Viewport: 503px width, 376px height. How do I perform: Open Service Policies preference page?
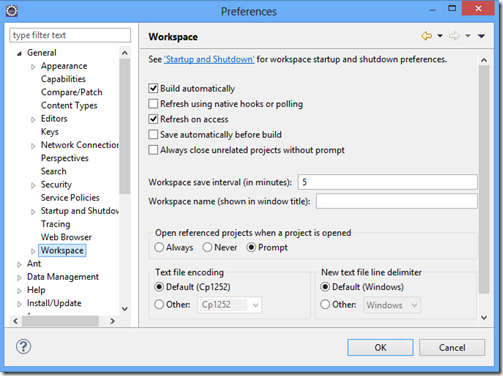click(x=70, y=197)
